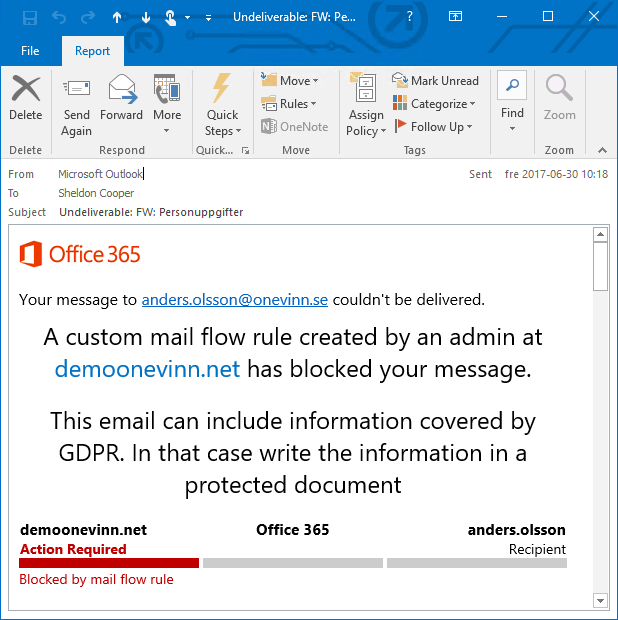Open the demoonevinn.net link
This screenshot has height=620, width=618.
click(x=147, y=369)
